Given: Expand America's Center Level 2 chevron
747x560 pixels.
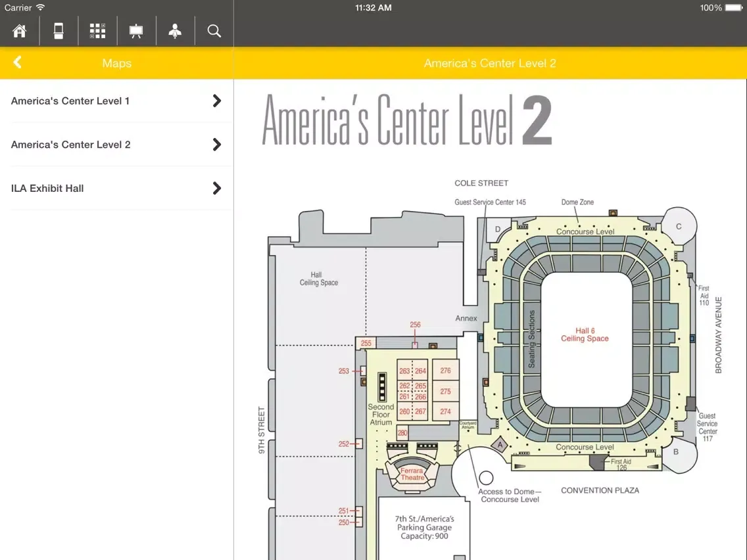Looking at the screenshot, I should coord(217,145).
